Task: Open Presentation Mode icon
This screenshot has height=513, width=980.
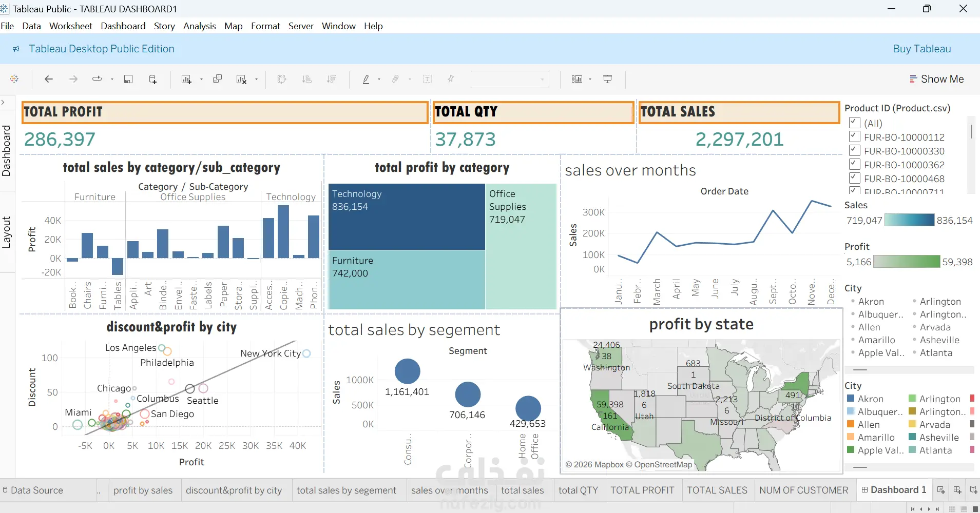Action: click(x=607, y=79)
